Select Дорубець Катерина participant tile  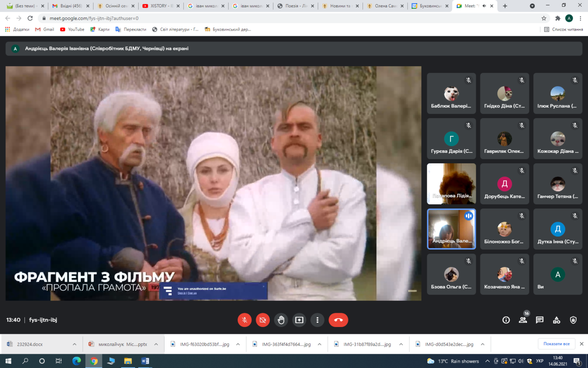505,184
